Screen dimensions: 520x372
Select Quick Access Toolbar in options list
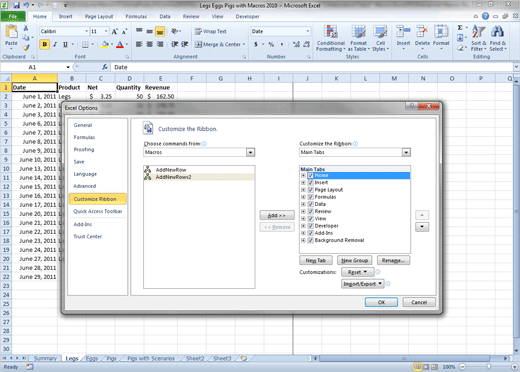click(x=98, y=211)
